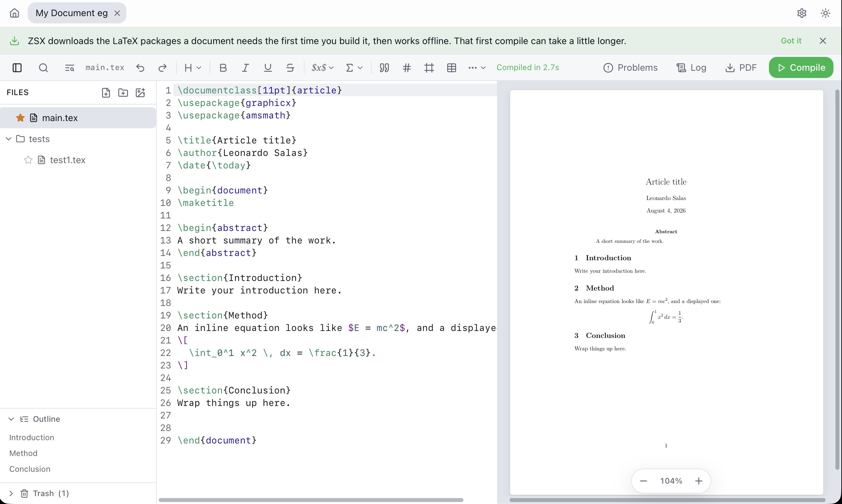This screenshot has width=842, height=504.
Task: Click the Trash (1) label
Action: point(51,493)
